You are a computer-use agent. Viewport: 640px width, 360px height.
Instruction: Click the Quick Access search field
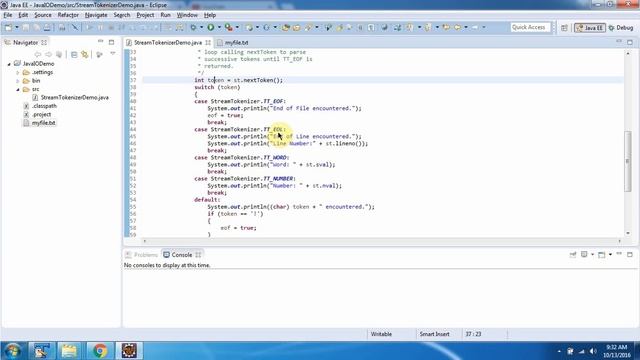tap(530, 27)
